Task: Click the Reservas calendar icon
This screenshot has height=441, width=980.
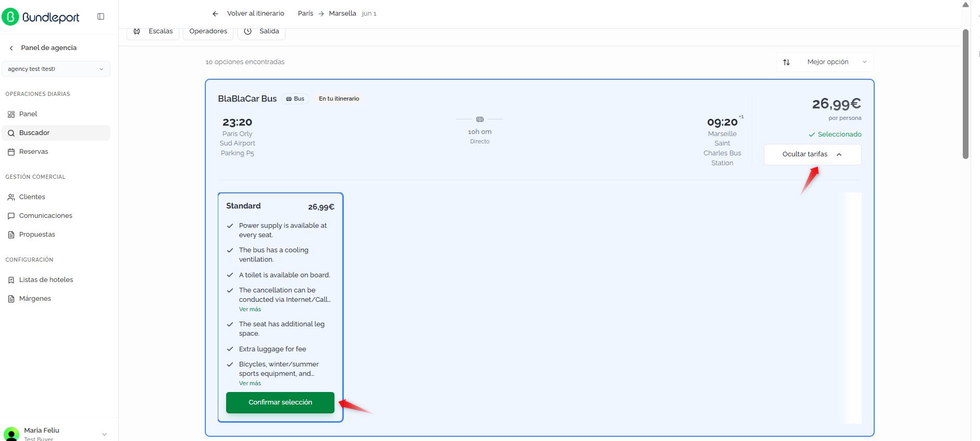Action: (11, 152)
